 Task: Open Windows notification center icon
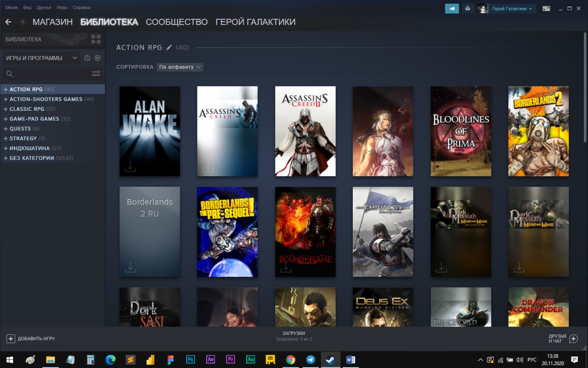click(574, 360)
